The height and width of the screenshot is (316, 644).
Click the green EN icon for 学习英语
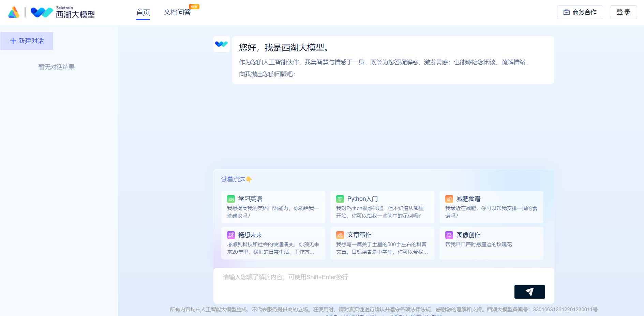[231, 199]
